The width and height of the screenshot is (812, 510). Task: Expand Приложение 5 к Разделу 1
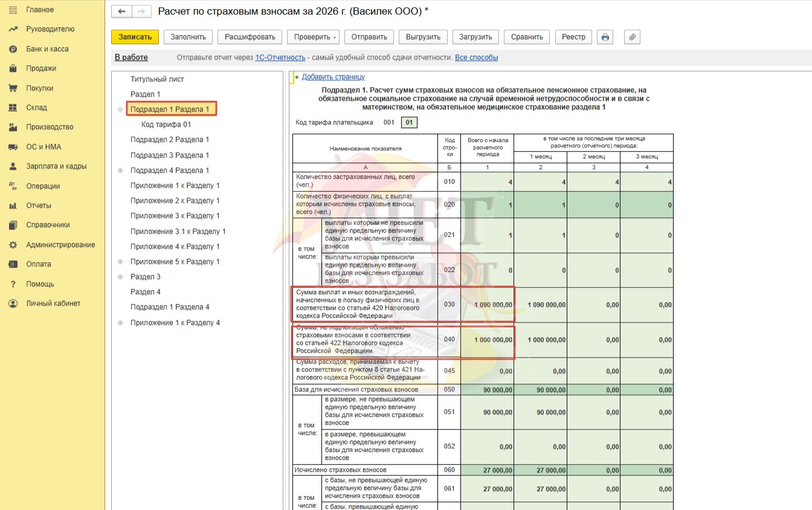120,262
